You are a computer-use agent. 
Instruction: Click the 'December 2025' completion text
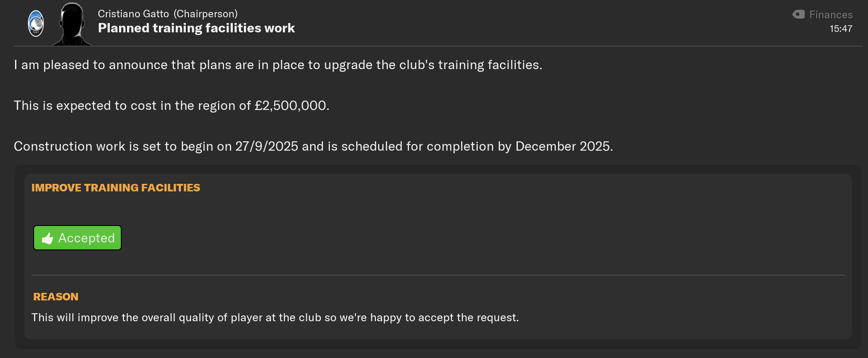coord(563,146)
